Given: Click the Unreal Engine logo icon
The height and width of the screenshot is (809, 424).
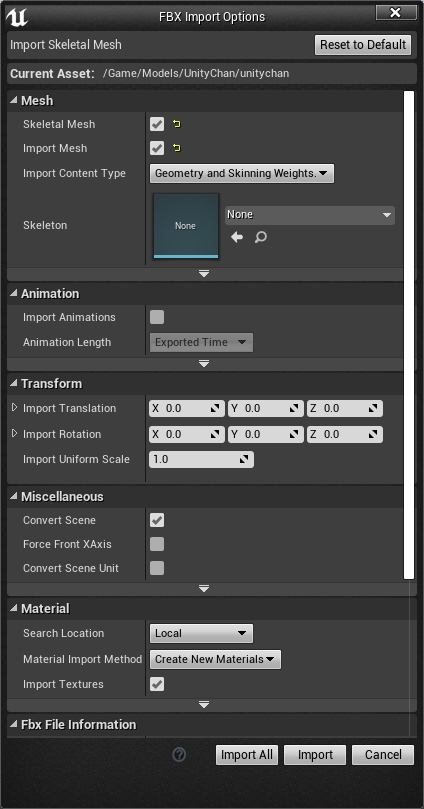Looking at the screenshot, I should point(16,17).
